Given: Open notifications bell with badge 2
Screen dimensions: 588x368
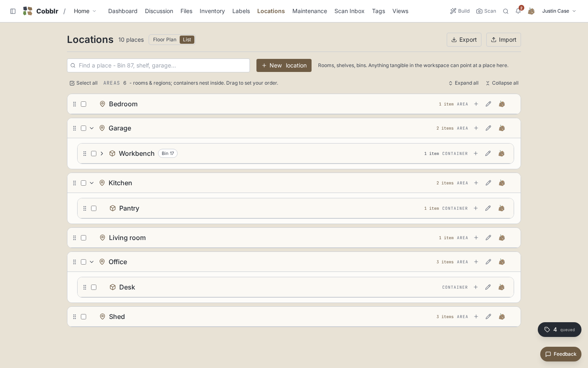Looking at the screenshot, I should pyautogui.click(x=518, y=11).
